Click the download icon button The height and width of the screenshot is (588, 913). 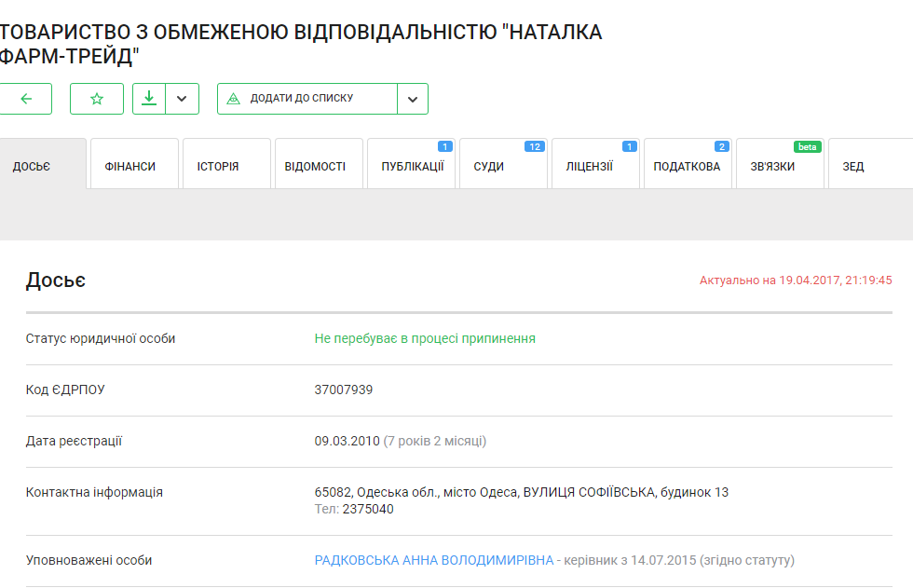[149, 99]
